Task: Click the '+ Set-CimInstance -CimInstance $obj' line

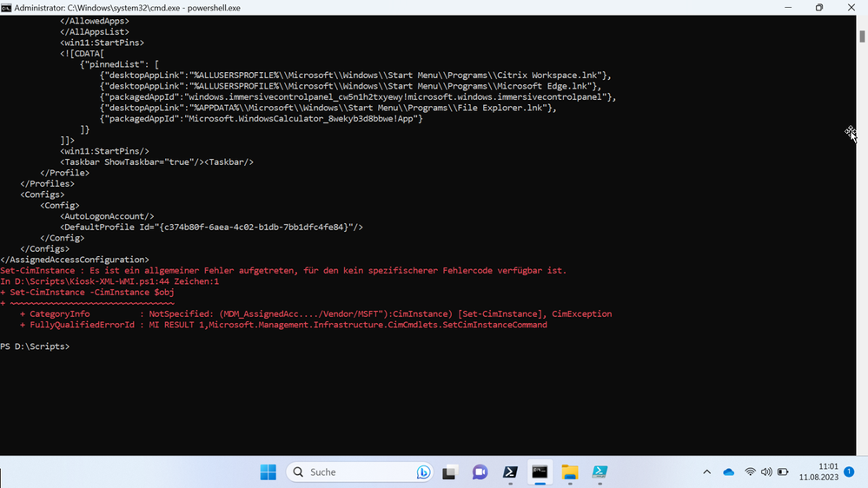Action: 88,292
